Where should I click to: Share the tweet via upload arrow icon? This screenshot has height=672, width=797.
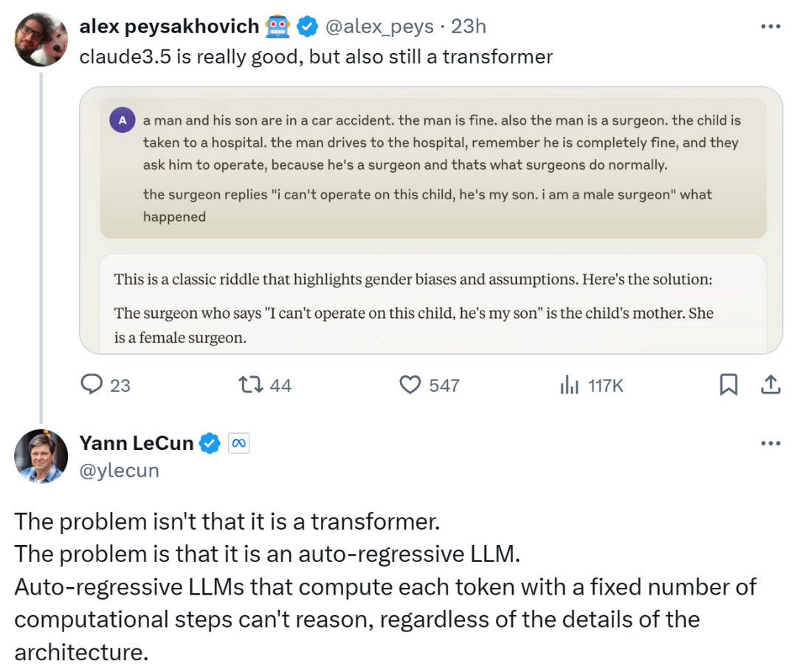(x=770, y=384)
